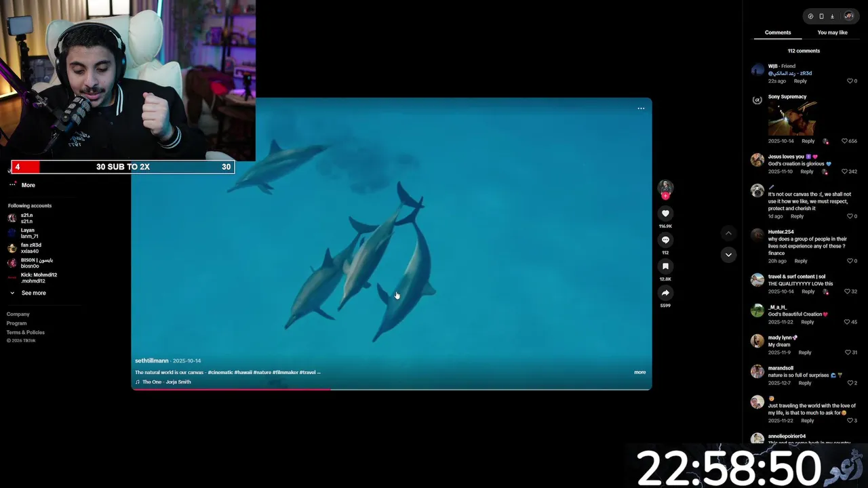Like Hunter.254's comment heart

pos(850,261)
